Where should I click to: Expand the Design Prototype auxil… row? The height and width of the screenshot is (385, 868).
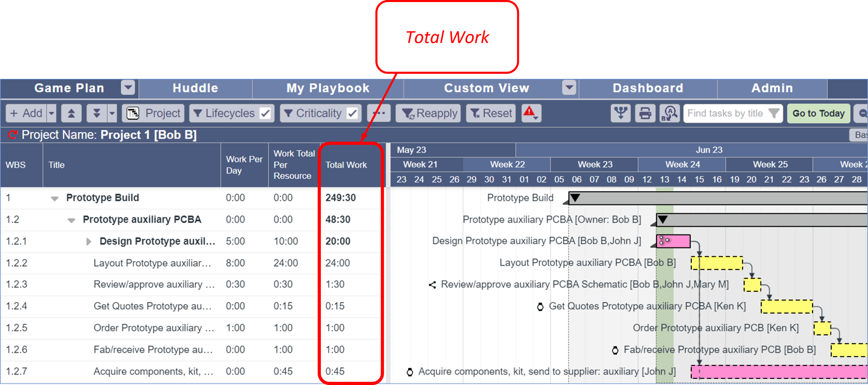[x=89, y=242]
